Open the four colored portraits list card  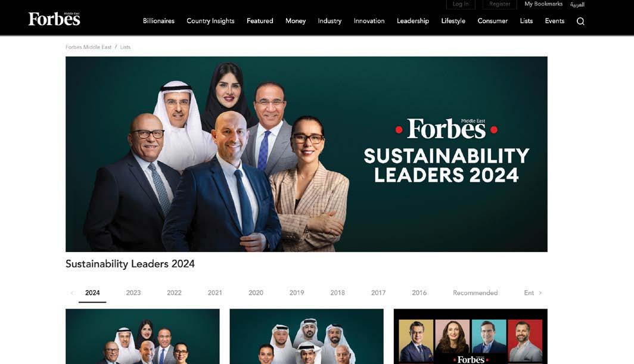[471, 337]
